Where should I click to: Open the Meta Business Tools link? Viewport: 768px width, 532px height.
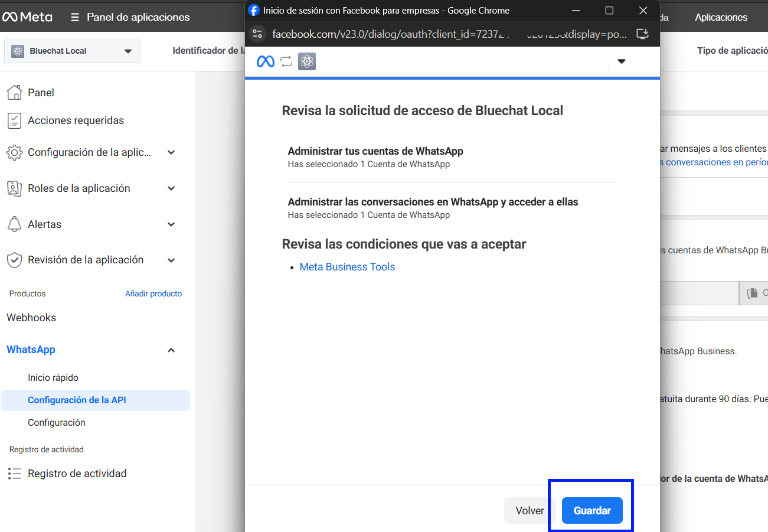[x=347, y=267]
